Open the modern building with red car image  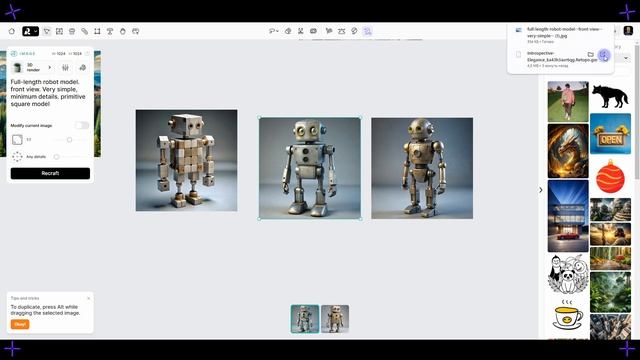(568, 216)
